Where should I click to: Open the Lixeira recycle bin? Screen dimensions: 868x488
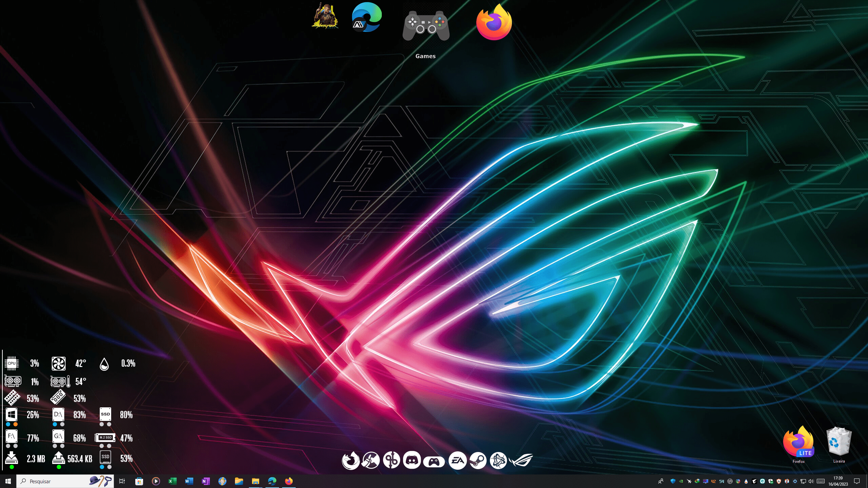click(839, 441)
